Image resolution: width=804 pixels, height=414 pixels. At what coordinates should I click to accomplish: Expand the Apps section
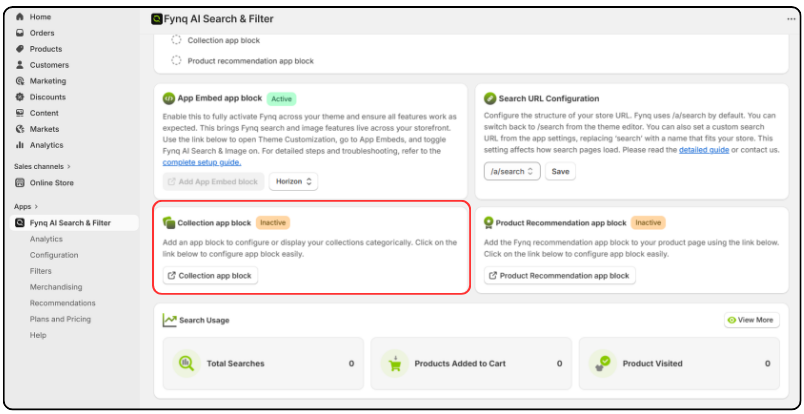tap(26, 206)
